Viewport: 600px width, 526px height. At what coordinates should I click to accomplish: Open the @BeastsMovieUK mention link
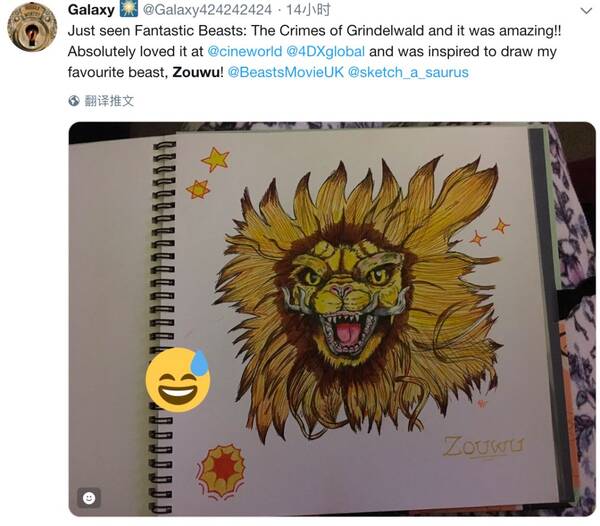pyautogui.click(x=286, y=72)
